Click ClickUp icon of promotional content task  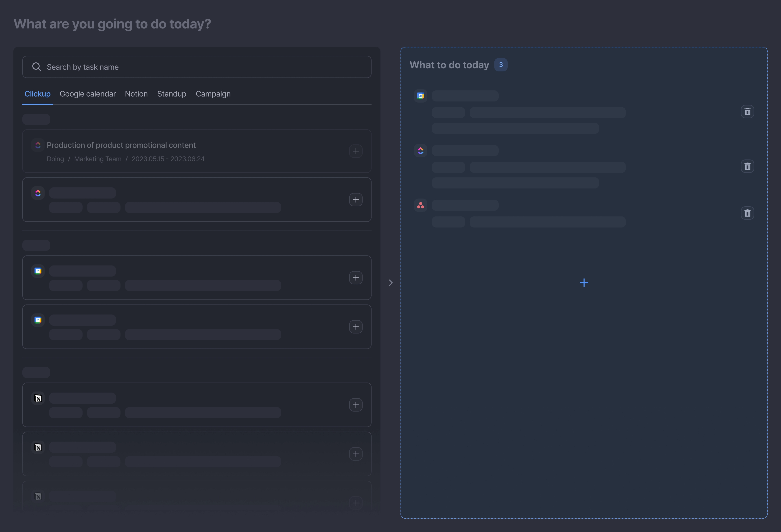[x=38, y=145]
